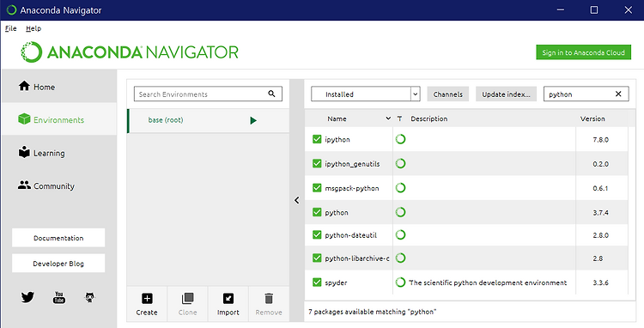Image resolution: width=644 pixels, height=328 pixels.
Task: Click the python-dateutil package name
Action: click(350, 235)
